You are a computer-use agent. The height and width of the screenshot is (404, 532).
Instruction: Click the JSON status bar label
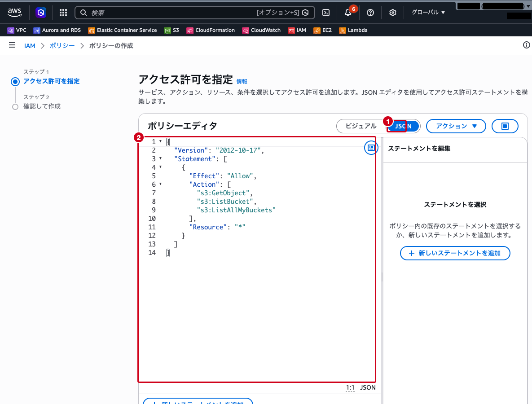coord(368,388)
